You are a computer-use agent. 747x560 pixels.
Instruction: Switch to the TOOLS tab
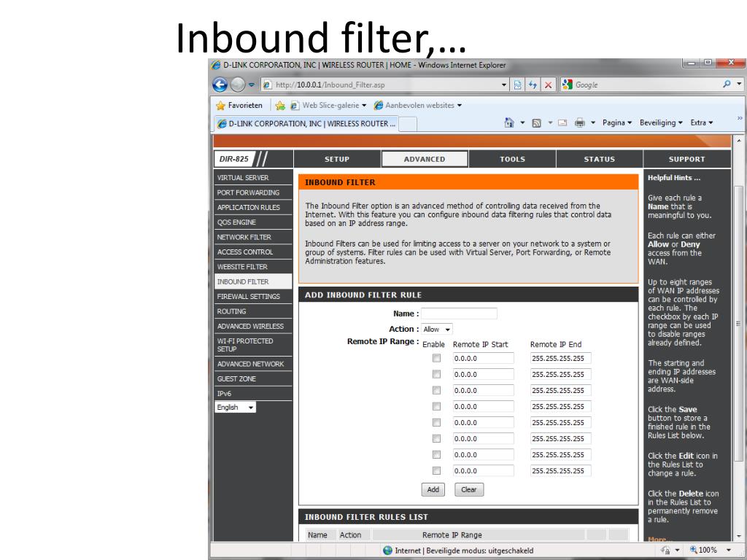(512, 159)
